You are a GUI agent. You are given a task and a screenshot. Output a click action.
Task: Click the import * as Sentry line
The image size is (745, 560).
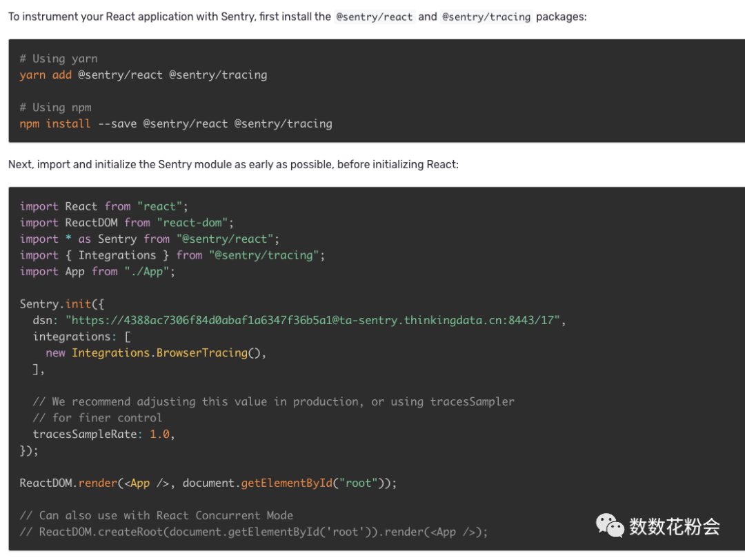(x=149, y=239)
